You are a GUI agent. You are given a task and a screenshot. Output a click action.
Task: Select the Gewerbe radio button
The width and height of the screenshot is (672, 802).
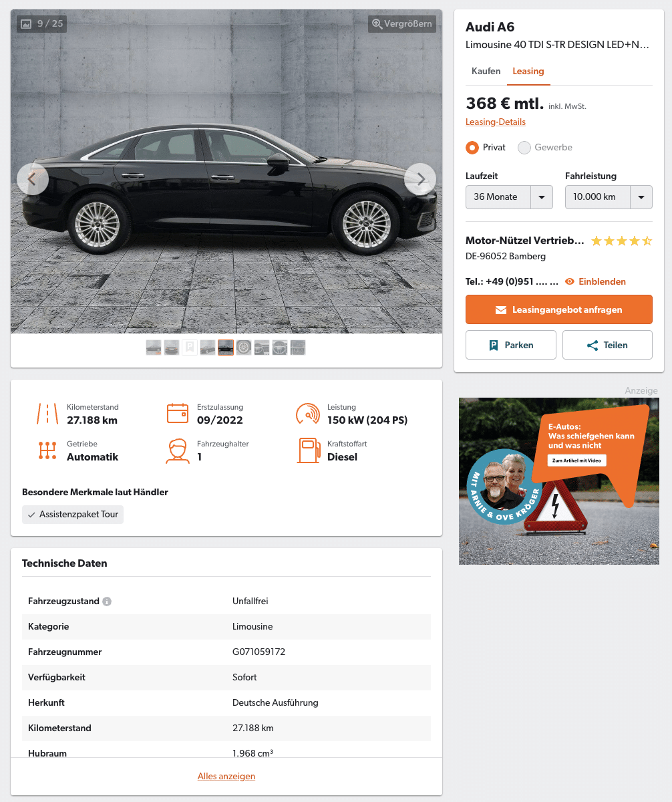pyautogui.click(x=524, y=148)
